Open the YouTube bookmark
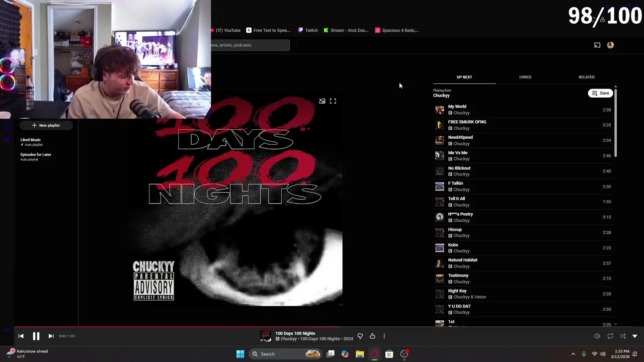 [x=226, y=30]
